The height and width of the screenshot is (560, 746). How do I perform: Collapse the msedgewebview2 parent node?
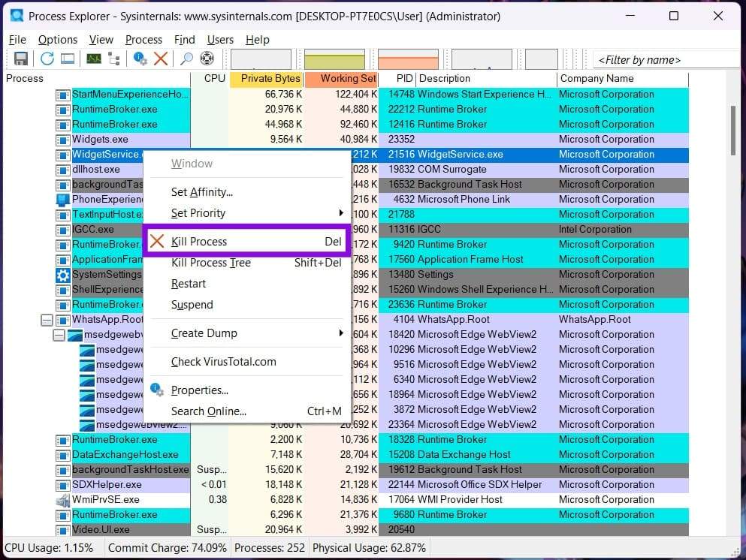point(59,335)
